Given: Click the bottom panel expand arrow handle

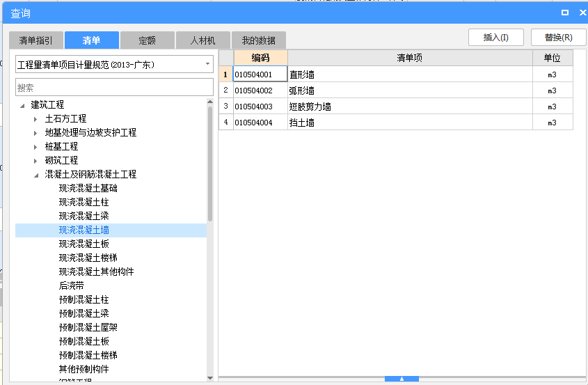Looking at the screenshot, I should [x=402, y=379].
